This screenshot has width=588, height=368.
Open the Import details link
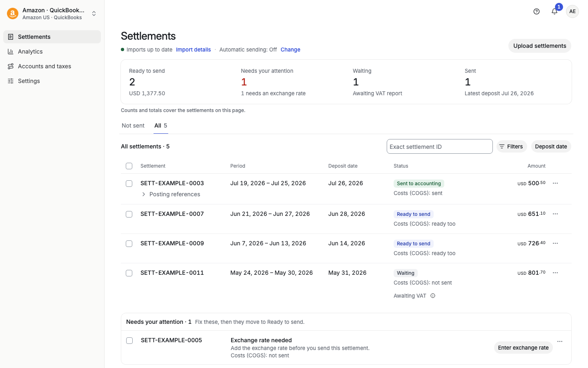coord(194,49)
